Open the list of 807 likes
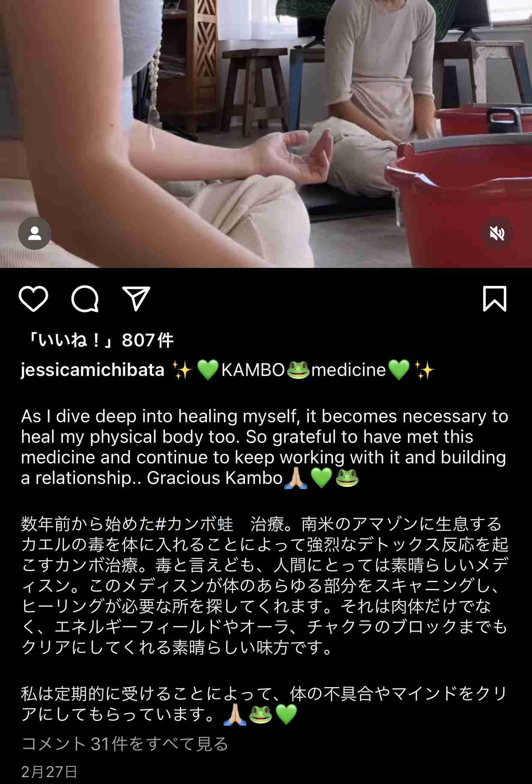The height and width of the screenshot is (784, 532). click(99, 340)
